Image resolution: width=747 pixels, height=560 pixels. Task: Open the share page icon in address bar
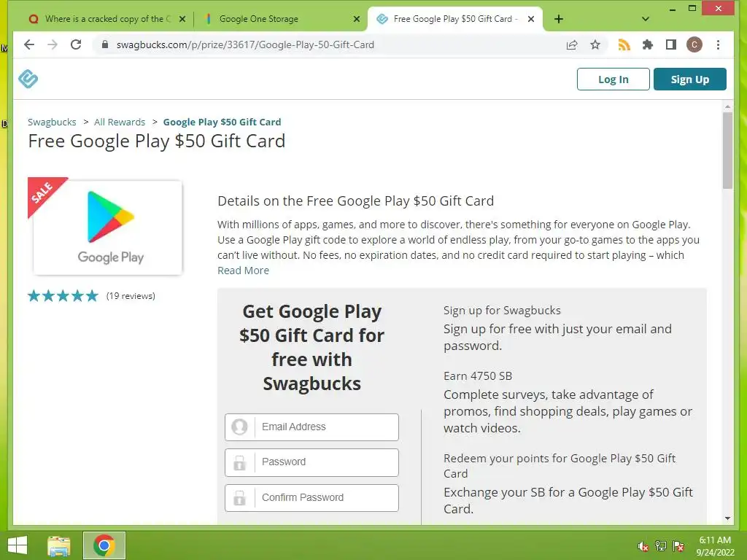(x=572, y=44)
